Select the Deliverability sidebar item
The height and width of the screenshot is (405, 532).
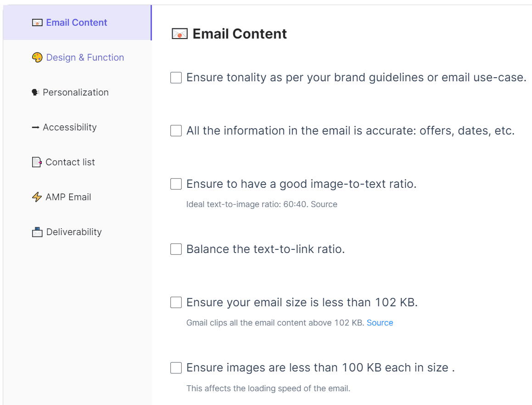74,232
